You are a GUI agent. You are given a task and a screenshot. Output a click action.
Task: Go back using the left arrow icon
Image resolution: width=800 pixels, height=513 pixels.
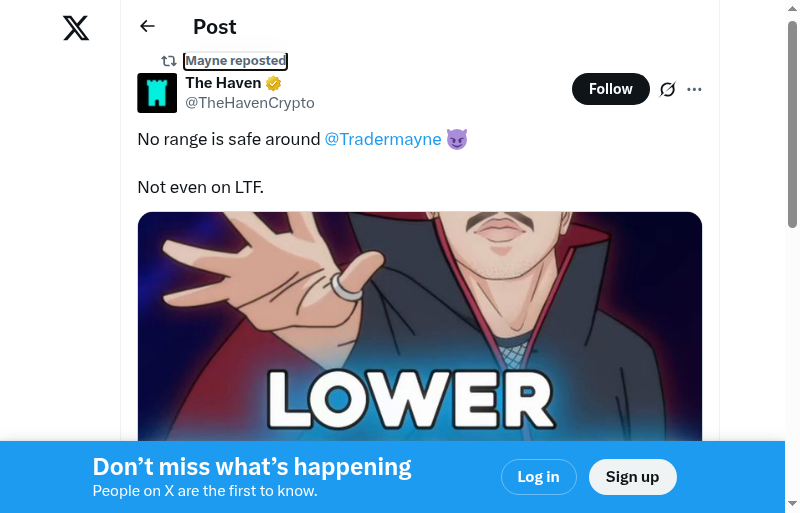point(147,26)
